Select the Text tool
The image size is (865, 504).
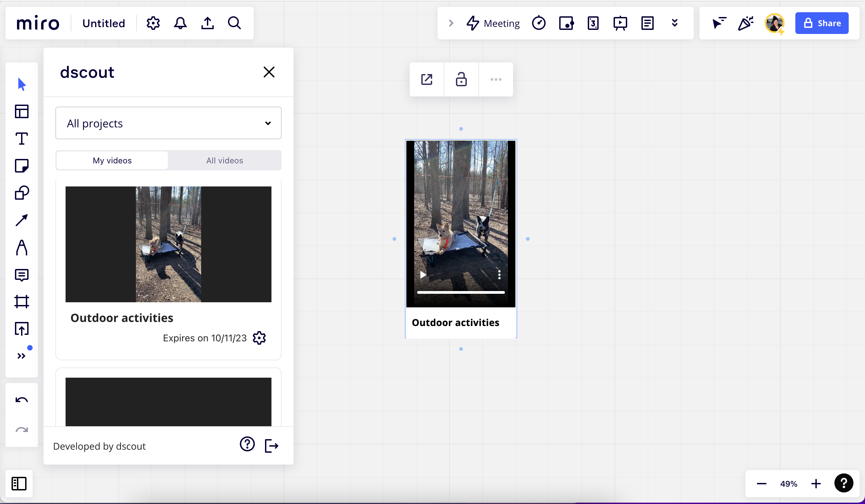coord(22,139)
